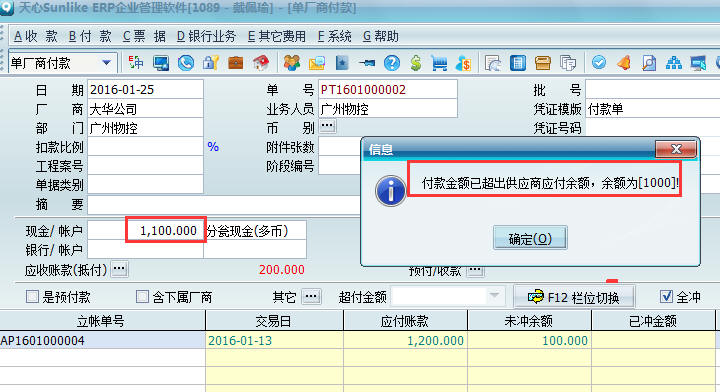Click the blue phone icon in toolbar

point(186,63)
